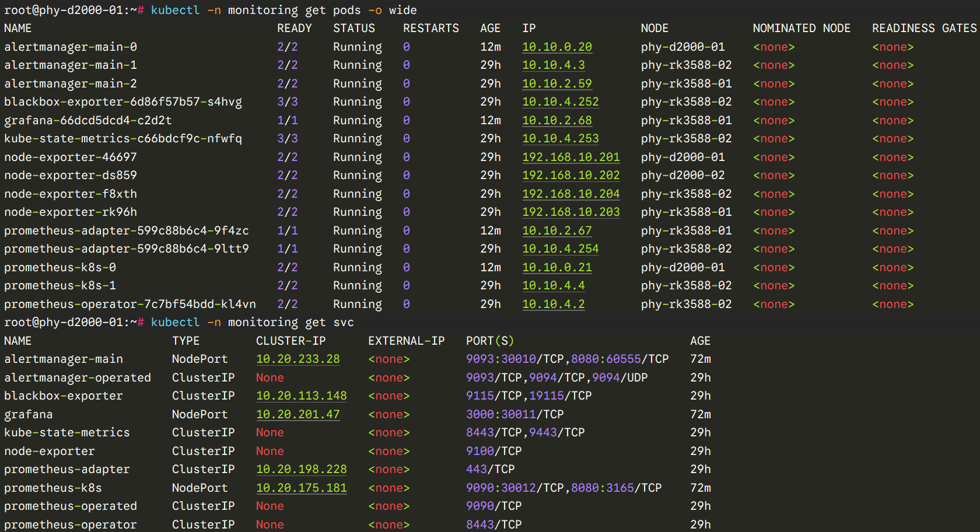Click prometheus-adapter cluster IP 10.20.198.228
This screenshot has height=532, width=980.
pyautogui.click(x=301, y=469)
